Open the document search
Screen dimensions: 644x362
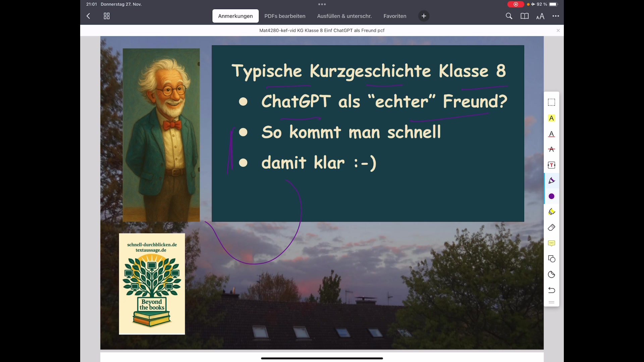click(x=509, y=16)
